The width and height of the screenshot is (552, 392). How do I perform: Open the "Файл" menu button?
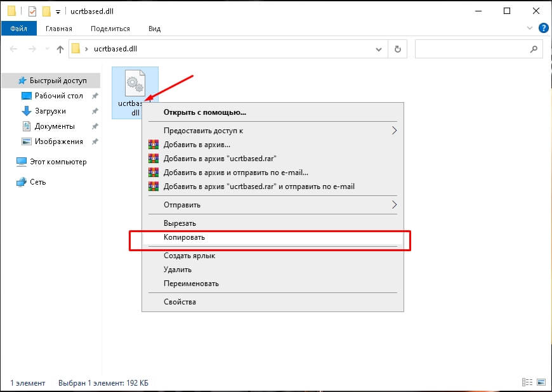pos(19,29)
